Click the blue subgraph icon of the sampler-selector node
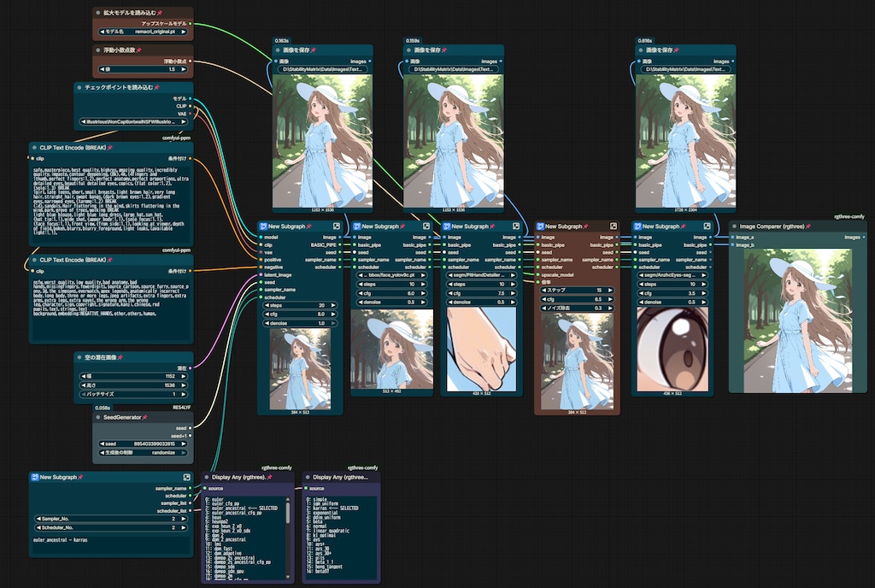Viewport: 875px width, 588px height. click(x=34, y=477)
